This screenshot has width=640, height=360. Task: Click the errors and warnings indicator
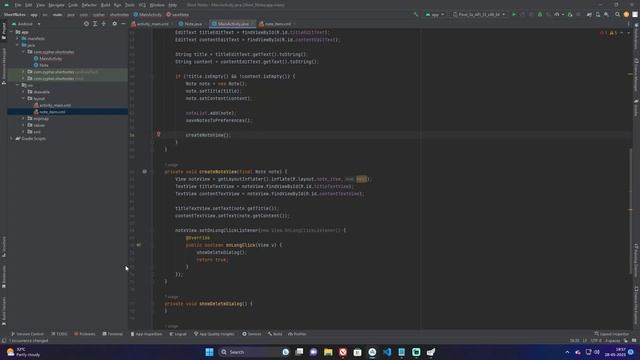point(609,33)
